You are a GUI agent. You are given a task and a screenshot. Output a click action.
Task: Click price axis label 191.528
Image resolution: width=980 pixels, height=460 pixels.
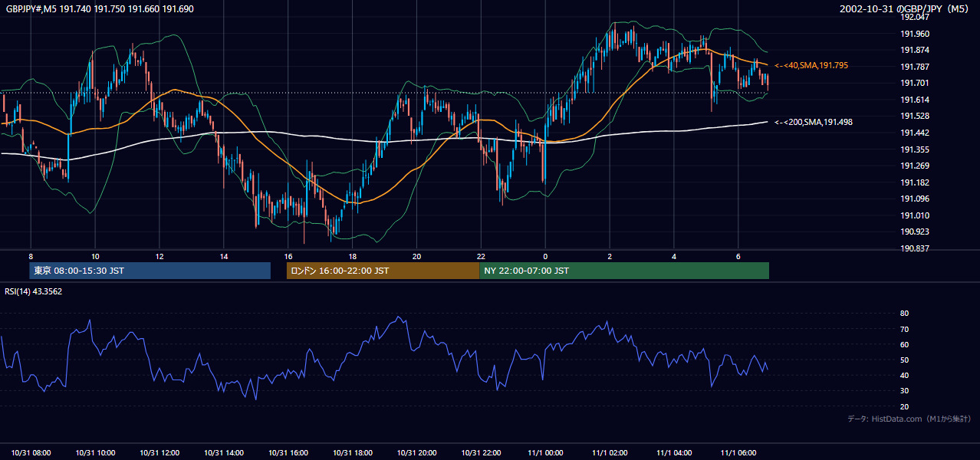coord(914,117)
